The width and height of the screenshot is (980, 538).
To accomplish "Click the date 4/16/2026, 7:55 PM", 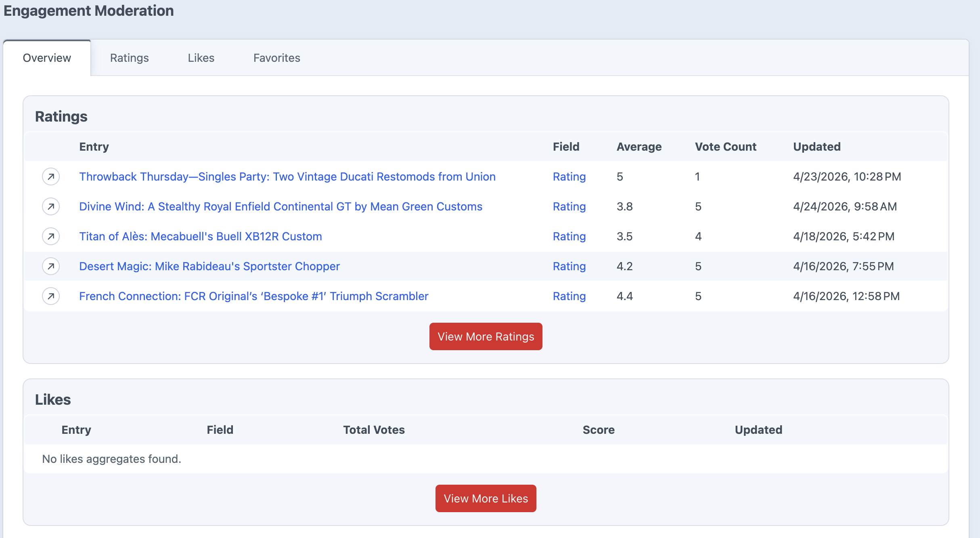I will [844, 266].
